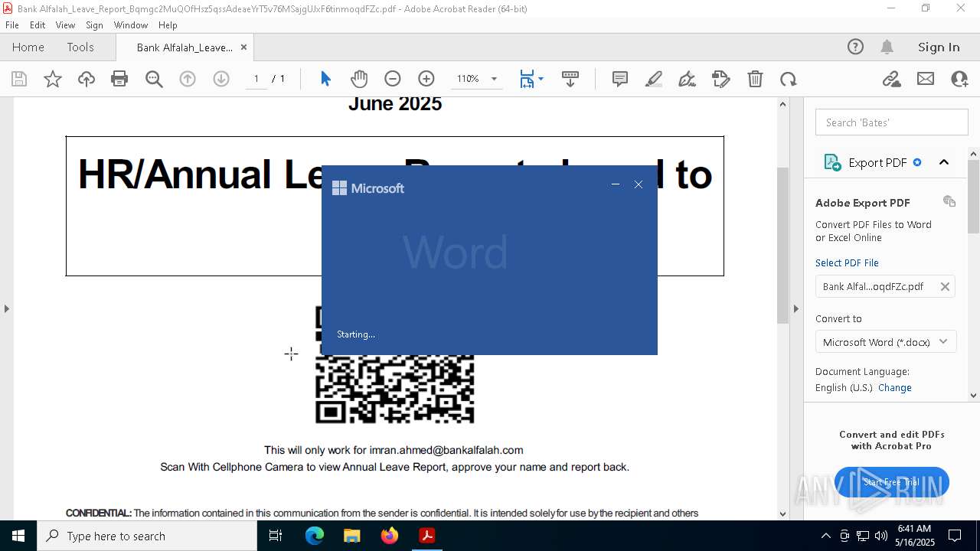This screenshot has width=980, height=551.
Task: Share a link to this file
Action: (x=892, y=79)
